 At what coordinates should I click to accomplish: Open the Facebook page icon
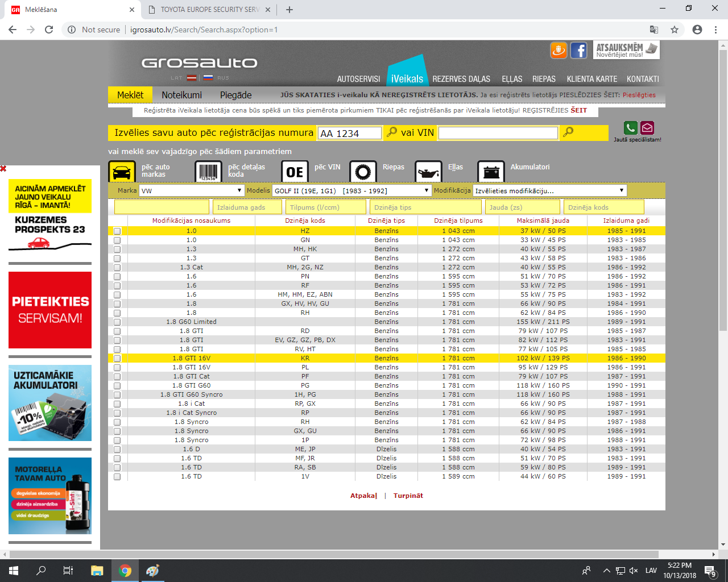[x=578, y=50]
